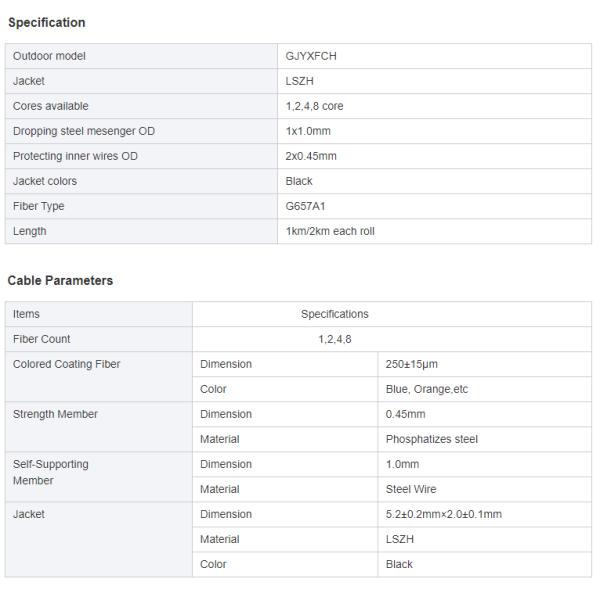Select the Blue, Orange,etc color cell
Screen dimensions: 600x600
[x=426, y=389]
